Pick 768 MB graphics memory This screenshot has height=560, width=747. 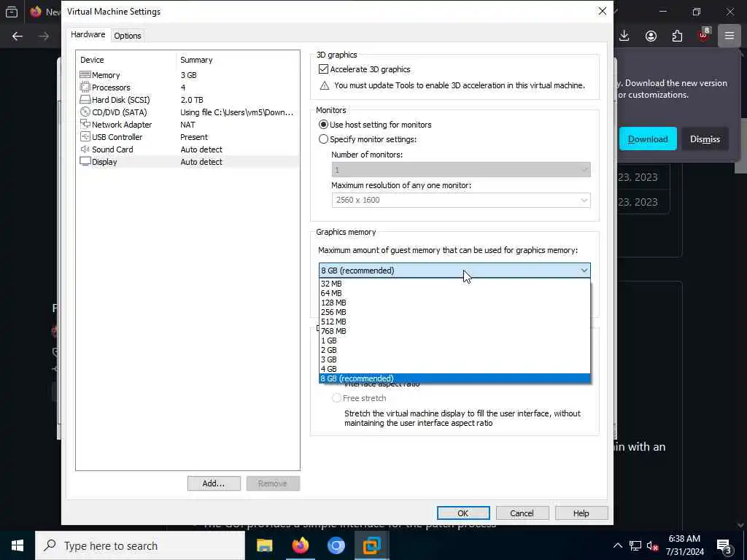[x=454, y=331]
